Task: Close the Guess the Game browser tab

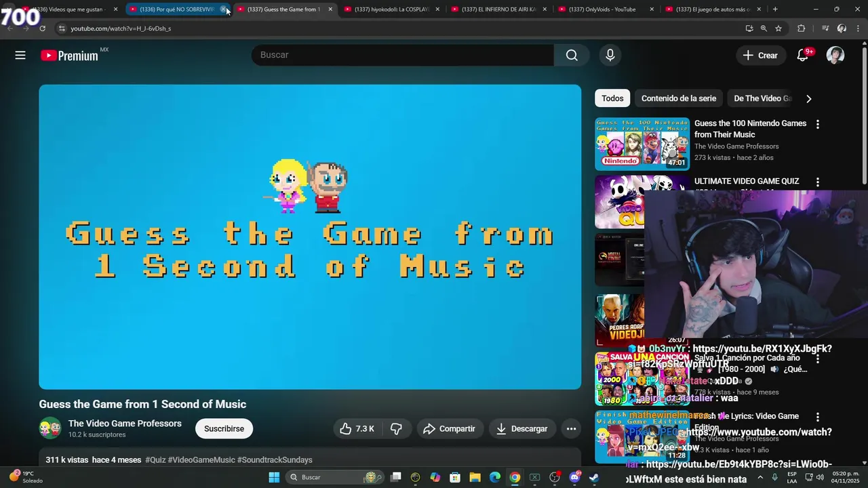Action: click(330, 9)
